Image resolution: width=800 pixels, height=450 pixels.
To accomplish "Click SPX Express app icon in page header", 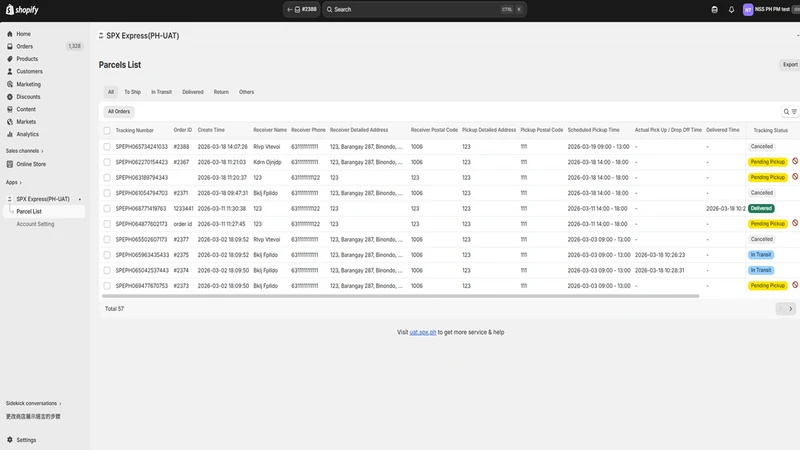I will click(101, 36).
